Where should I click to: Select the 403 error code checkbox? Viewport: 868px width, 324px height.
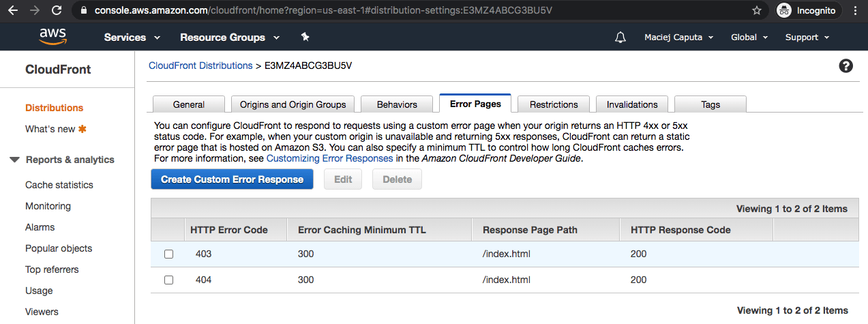pos(169,254)
